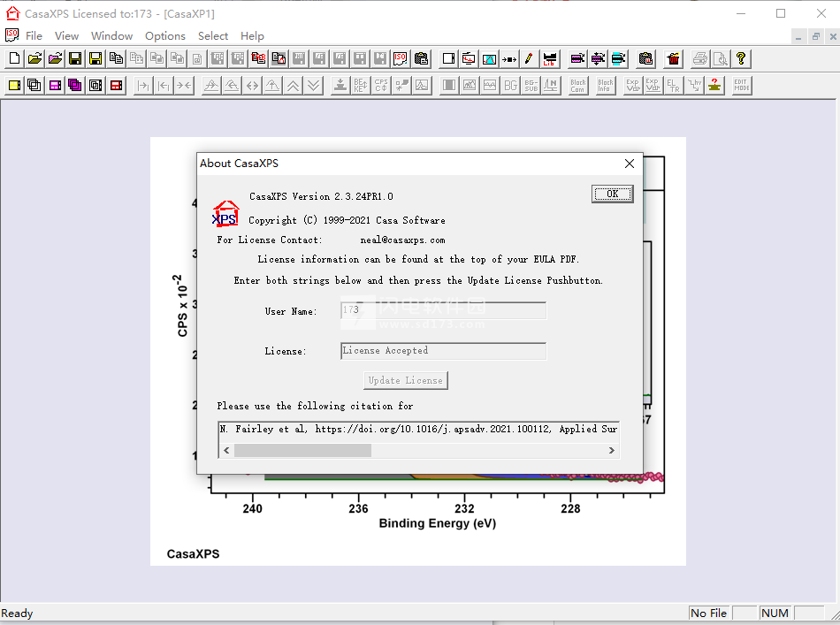The height and width of the screenshot is (625, 840).
Task: Click the double up-chevron toolbar icon
Action: click(293, 85)
